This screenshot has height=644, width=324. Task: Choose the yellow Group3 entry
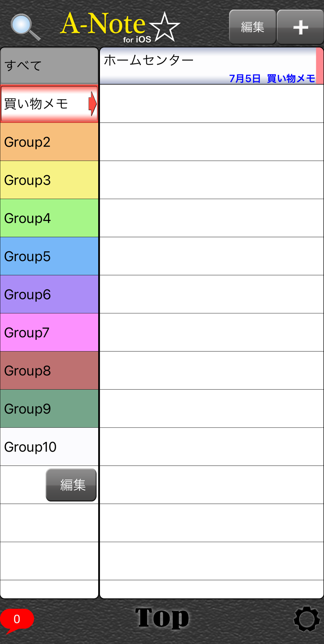[x=49, y=180]
